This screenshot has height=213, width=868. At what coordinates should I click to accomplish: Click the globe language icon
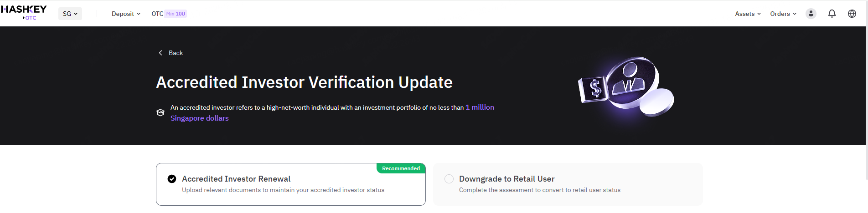point(852,14)
